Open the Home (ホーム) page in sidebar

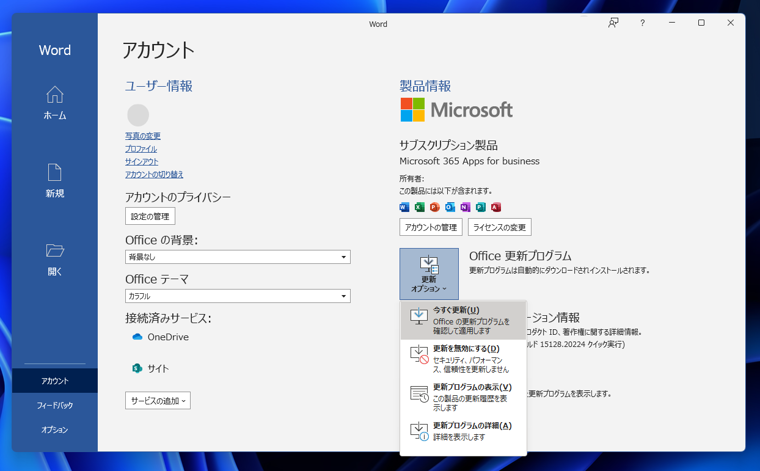click(55, 102)
